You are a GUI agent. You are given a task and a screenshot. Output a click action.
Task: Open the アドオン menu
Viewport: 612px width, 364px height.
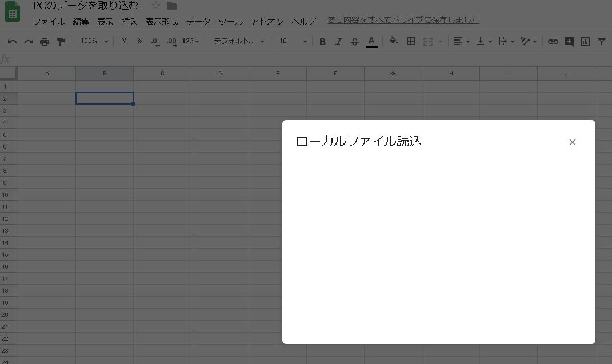coord(266,22)
